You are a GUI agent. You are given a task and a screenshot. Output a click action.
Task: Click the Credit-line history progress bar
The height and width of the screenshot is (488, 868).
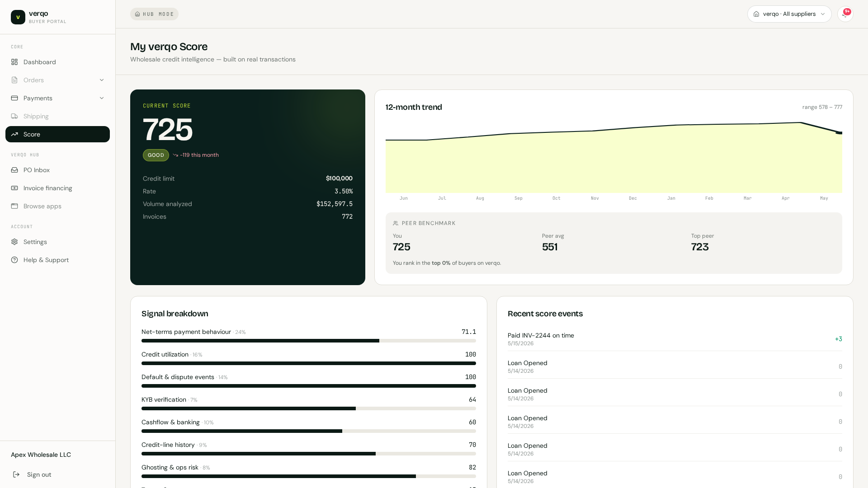click(x=309, y=454)
